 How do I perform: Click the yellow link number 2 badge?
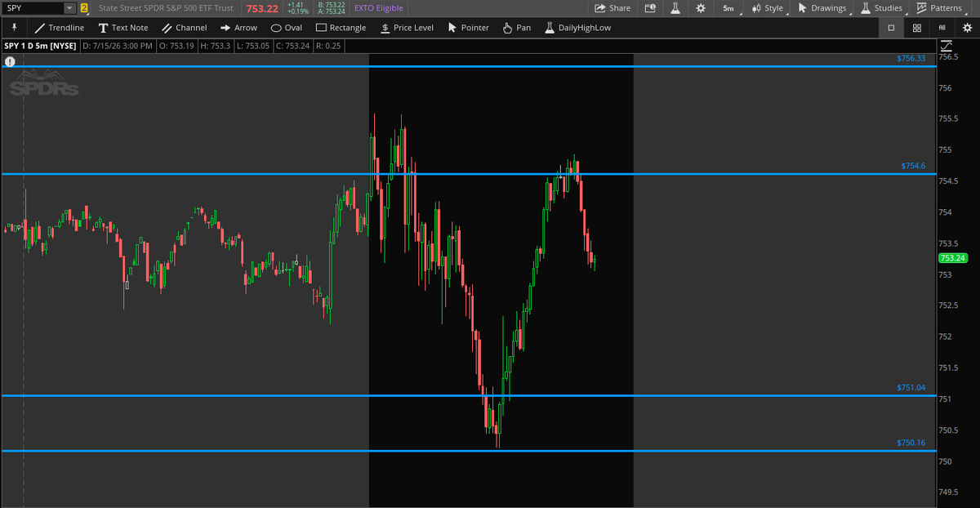tap(83, 8)
